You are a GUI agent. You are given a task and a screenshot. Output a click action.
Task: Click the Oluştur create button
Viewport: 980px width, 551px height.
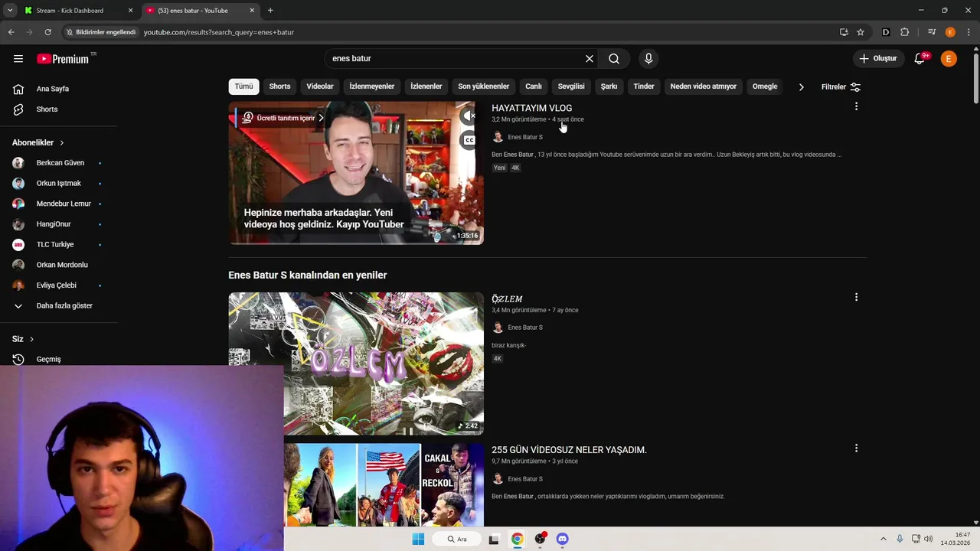(x=877, y=59)
